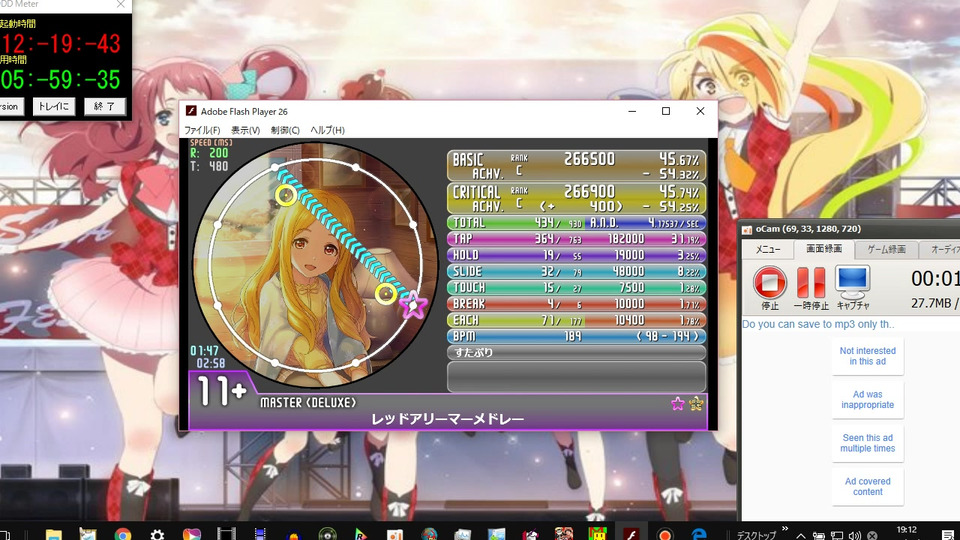Choose 'Seen this ad multiple times'

coord(868,443)
